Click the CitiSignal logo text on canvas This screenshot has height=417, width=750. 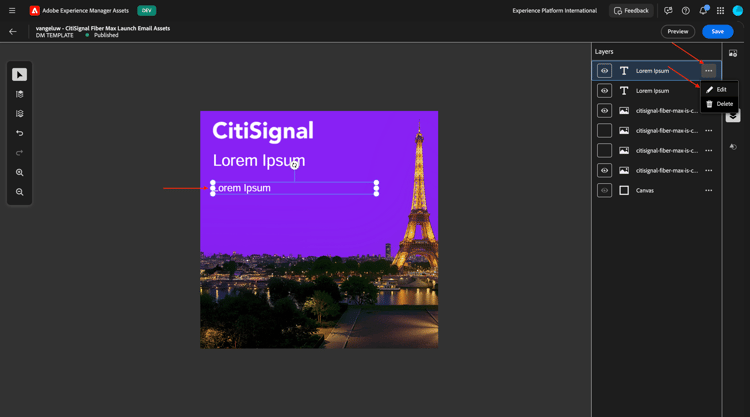tap(263, 131)
